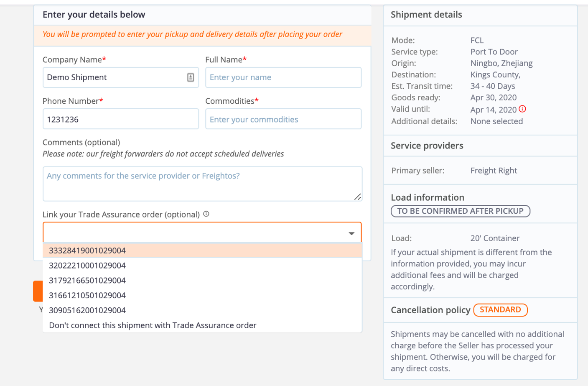Viewport: 588px width, 386px height.
Task: Click the FCL mode value
Action: 477,41
